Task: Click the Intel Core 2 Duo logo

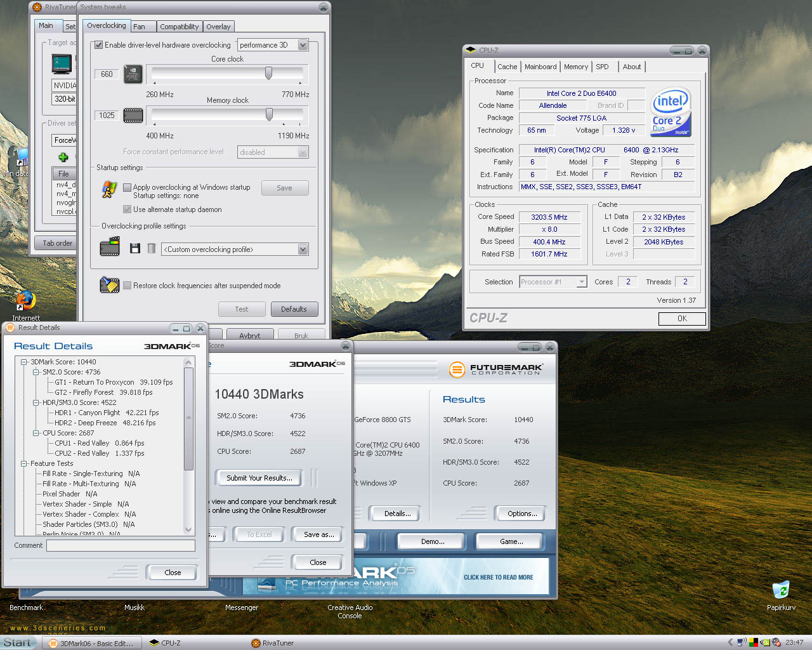Action: (671, 113)
